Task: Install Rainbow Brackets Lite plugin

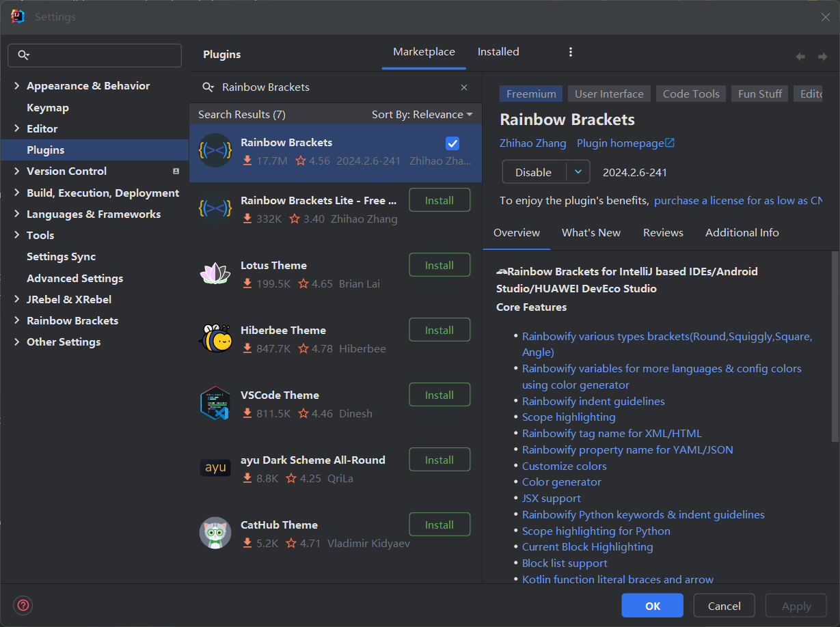Action: [439, 200]
